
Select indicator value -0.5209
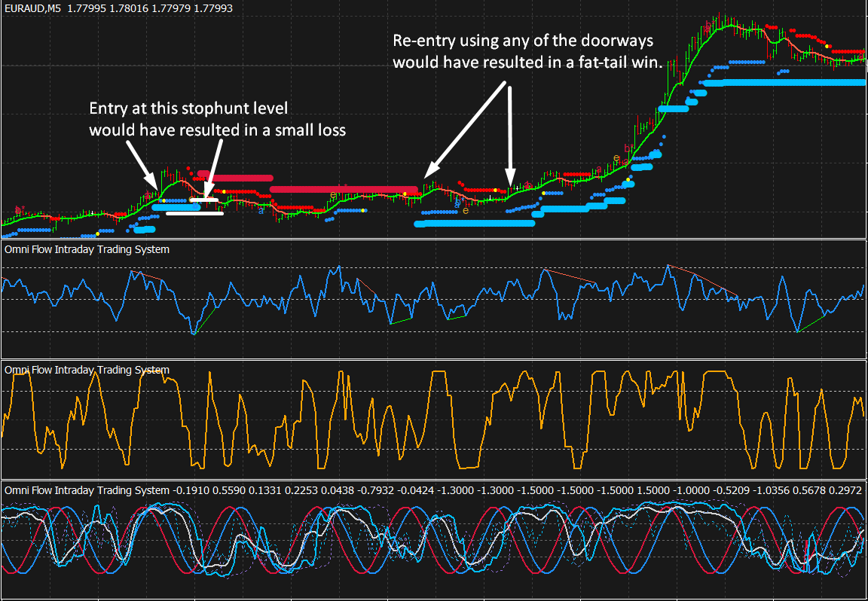point(733,490)
